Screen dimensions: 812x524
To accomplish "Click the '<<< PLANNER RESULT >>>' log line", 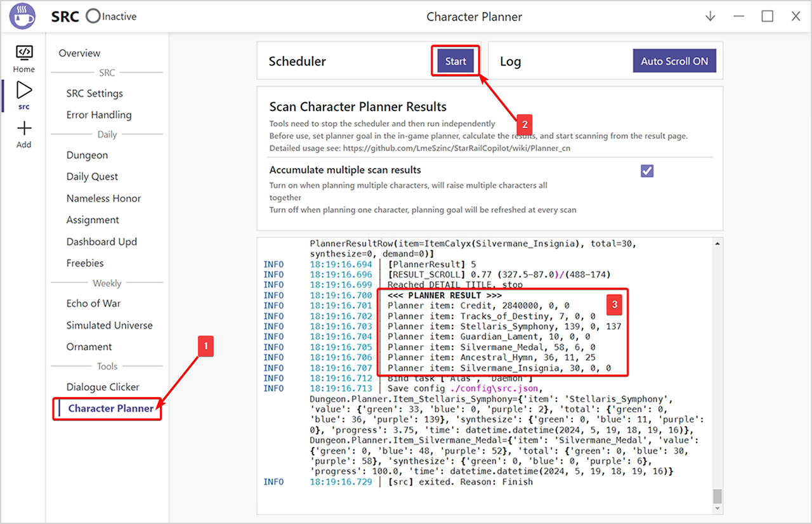I will tap(445, 296).
